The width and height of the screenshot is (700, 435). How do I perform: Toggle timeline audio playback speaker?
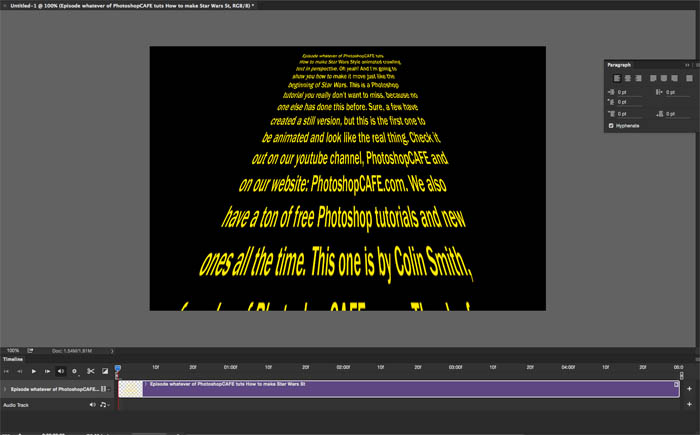(61, 371)
